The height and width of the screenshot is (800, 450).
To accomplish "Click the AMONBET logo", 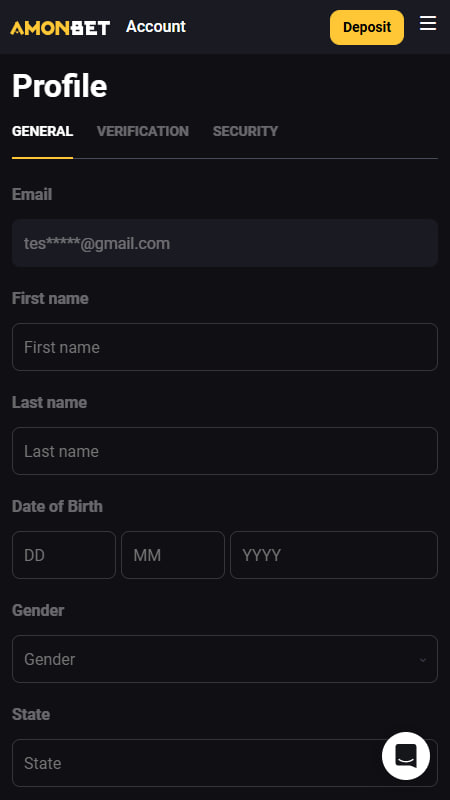I will [x=60, y=28].
